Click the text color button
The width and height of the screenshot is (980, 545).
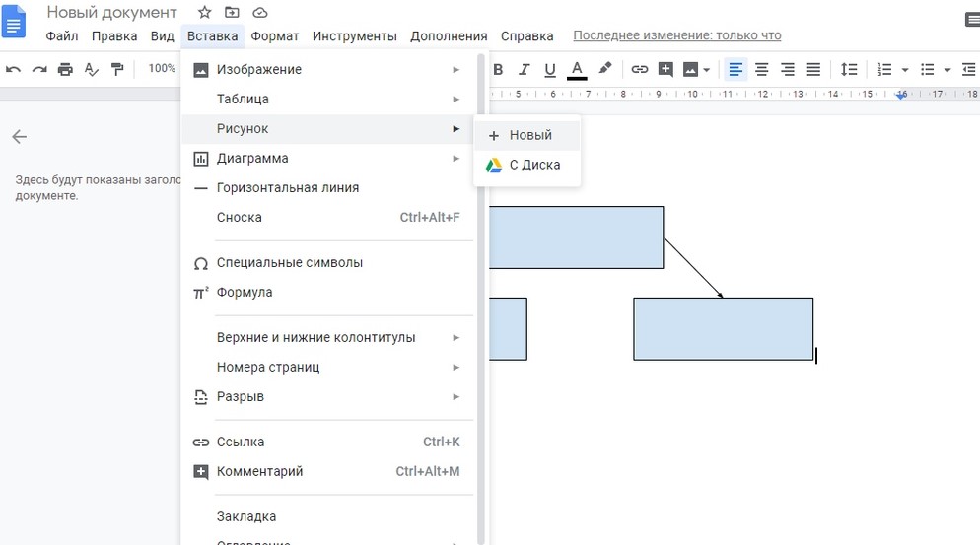click(x=577, y=69)
